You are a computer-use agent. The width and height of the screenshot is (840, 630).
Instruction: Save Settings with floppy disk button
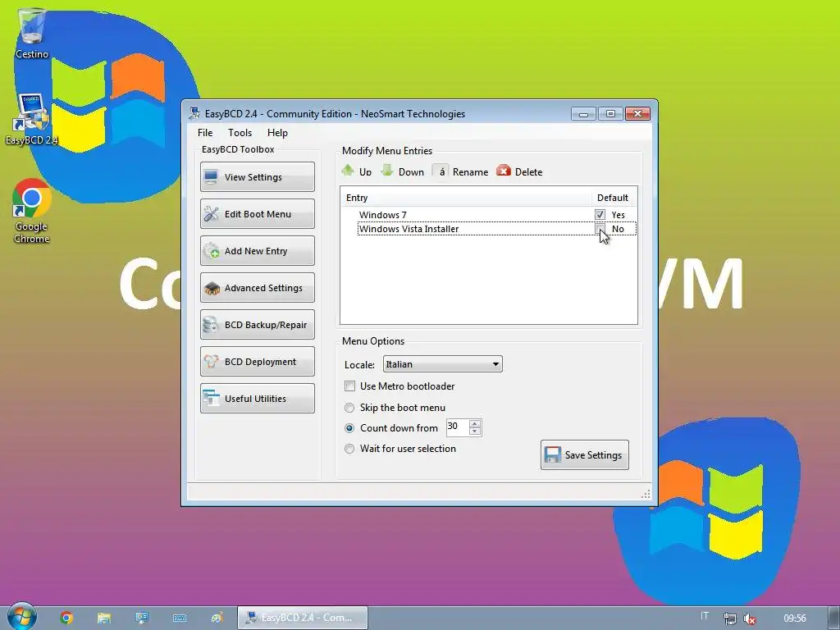coord(584,454)
